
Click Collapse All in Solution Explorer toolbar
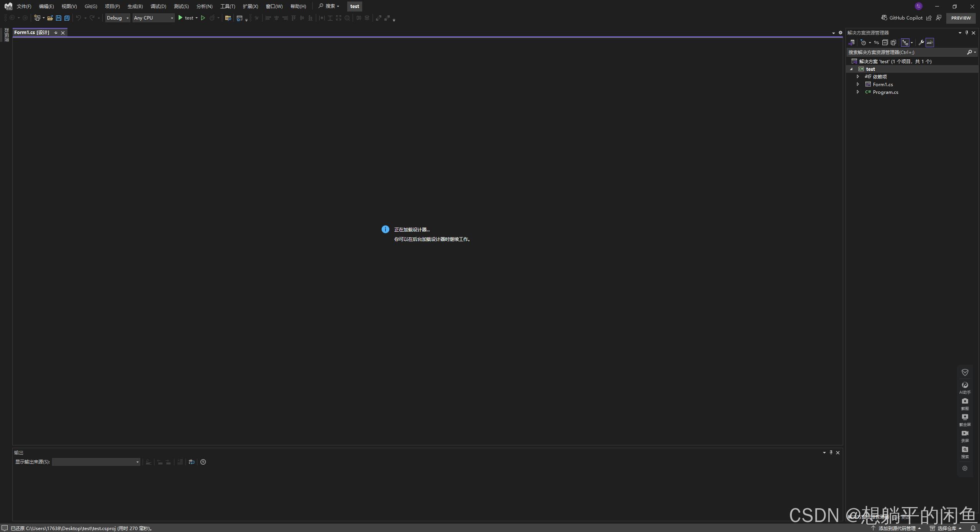885,43
